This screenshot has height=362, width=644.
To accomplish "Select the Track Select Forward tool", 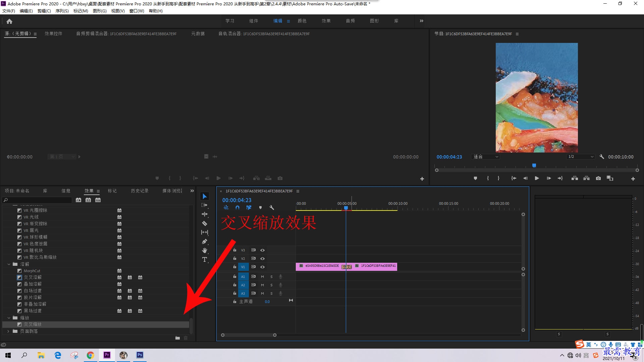I will coord(205,205).
